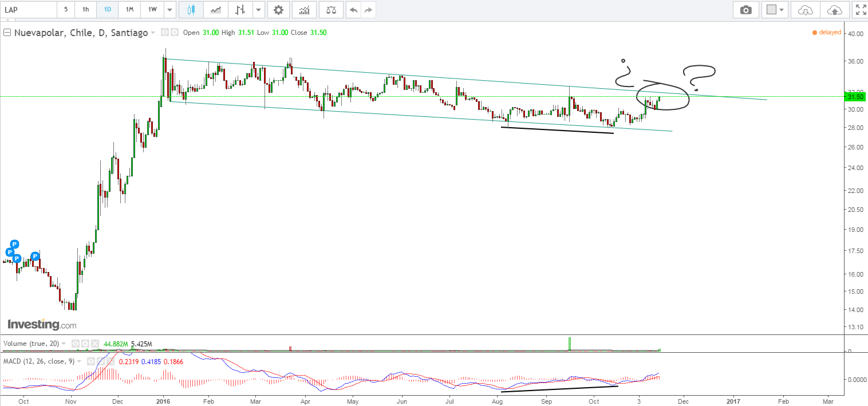Switch to area chart style
Screen dimensions: 868x406
tap(216, 10)
